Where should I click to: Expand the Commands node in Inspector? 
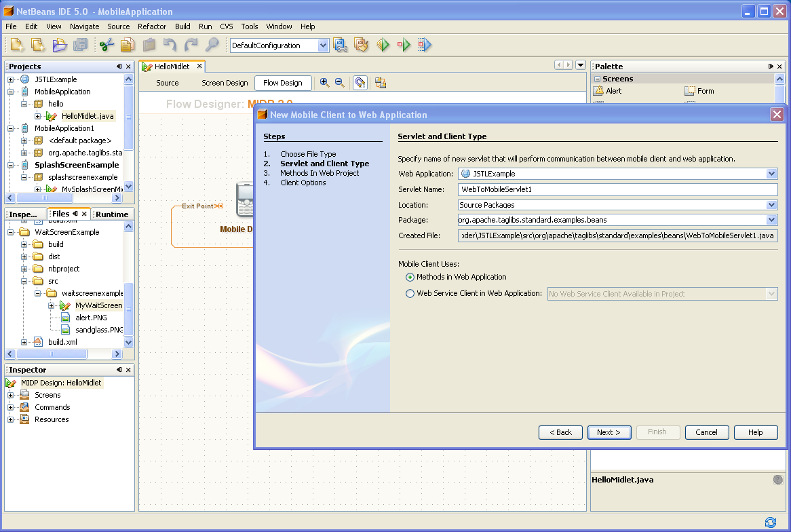pyautogui.click(x=11, y=407)
